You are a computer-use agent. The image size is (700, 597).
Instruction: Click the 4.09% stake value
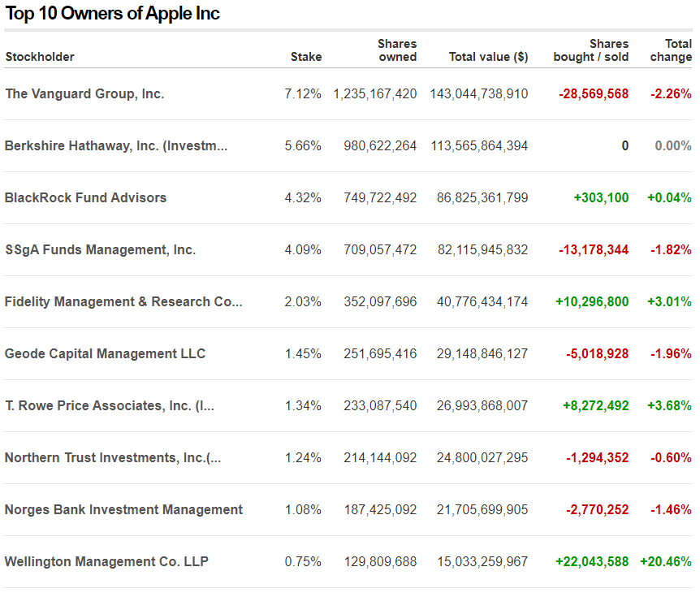tap(303, 249)
